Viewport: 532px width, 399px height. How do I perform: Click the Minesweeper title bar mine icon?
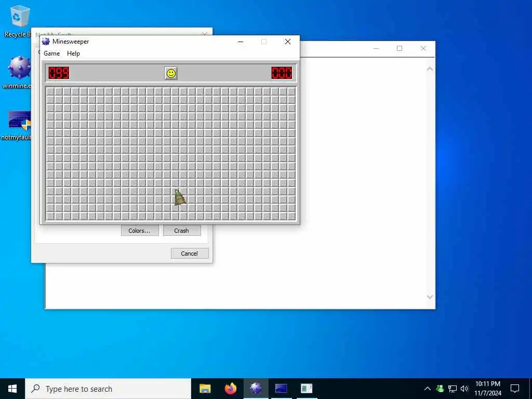(46, 42)
